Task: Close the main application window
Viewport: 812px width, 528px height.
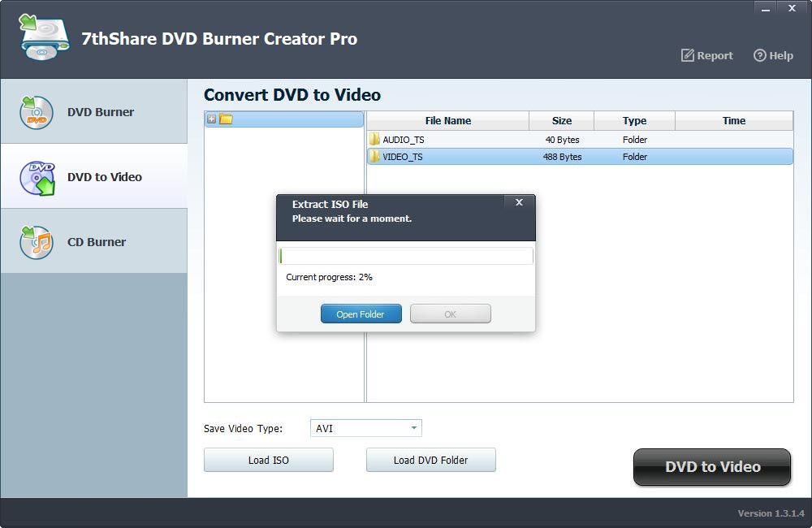Action: [x=792, y=8]
